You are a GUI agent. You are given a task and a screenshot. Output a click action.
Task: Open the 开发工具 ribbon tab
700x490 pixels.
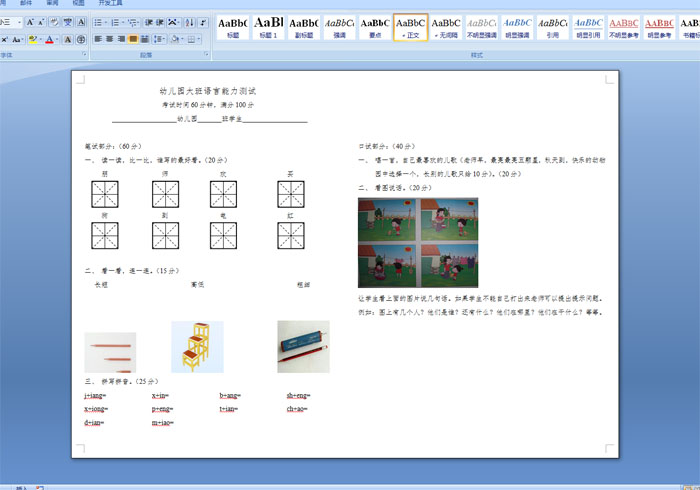pos(110,3)
